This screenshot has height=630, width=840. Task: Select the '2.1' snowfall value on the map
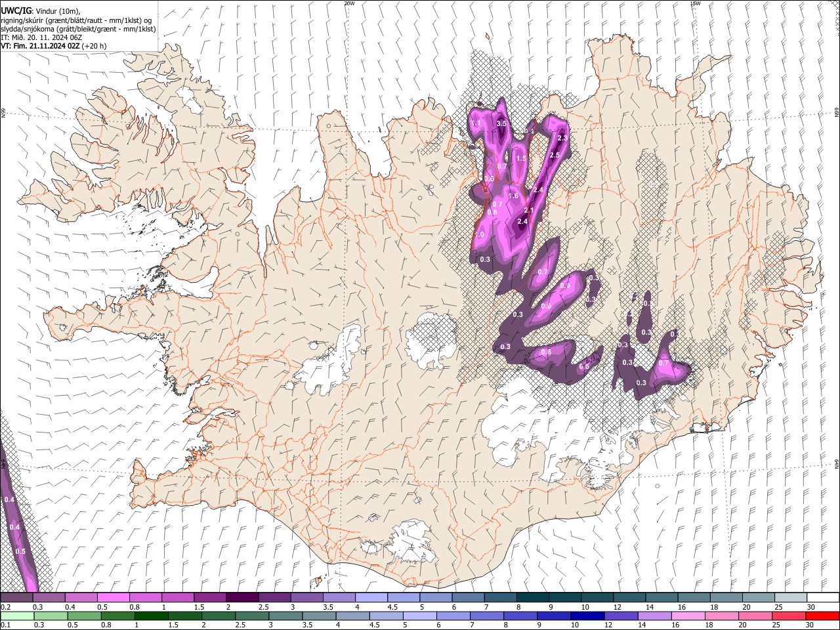point(530,210)
